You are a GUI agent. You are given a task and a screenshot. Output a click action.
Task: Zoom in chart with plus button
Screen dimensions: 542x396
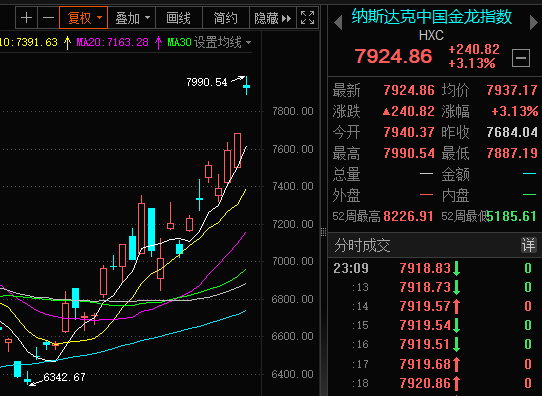[x=27, y=18]
